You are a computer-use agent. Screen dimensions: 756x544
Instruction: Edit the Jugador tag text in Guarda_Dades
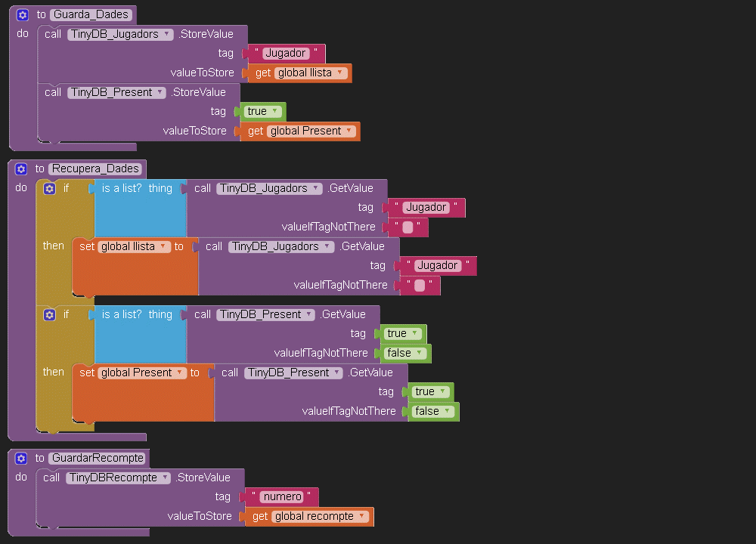[x=284, y=54]
